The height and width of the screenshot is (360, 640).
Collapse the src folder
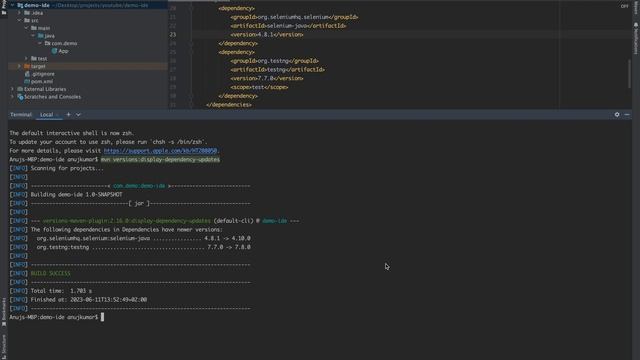coord(20,20)
